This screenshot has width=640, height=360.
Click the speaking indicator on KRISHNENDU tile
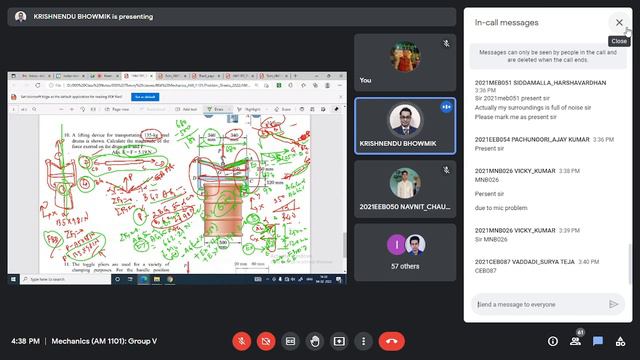point(446,107)
